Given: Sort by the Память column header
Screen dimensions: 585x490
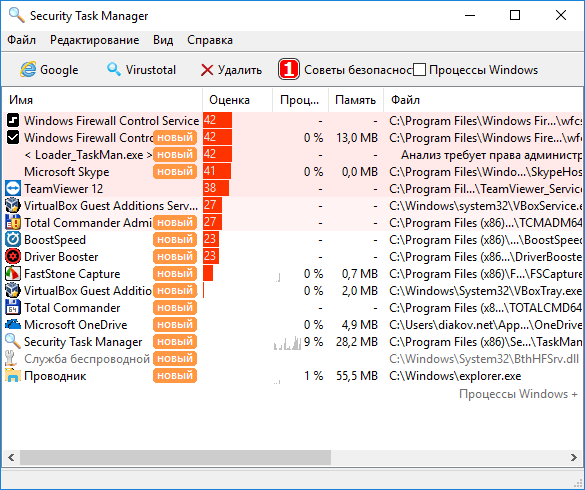Looking at the screenshot, I should pos(356,100).
